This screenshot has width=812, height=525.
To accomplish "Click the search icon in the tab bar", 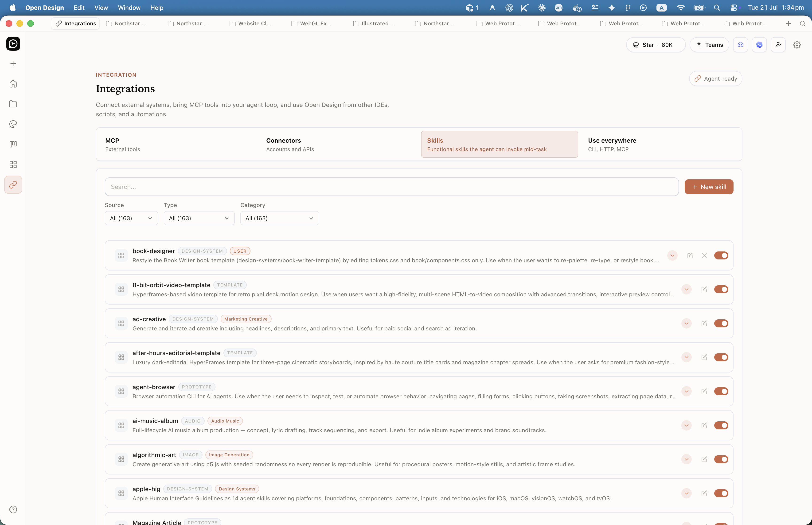I will (802, 24).
